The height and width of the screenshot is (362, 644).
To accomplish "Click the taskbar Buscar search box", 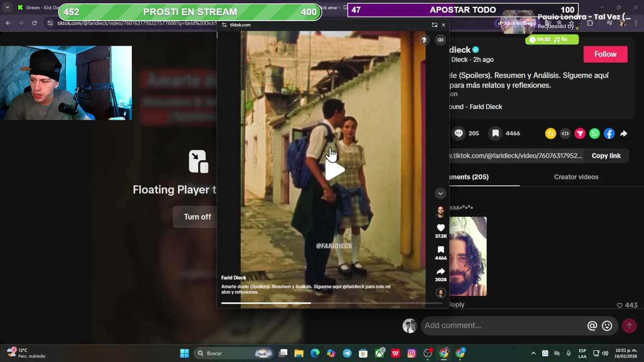I will 234,353.
